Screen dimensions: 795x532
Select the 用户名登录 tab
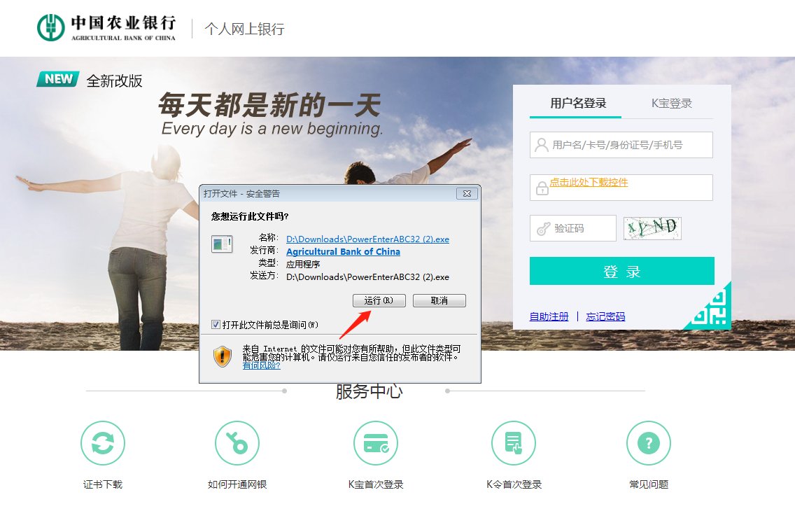point(574,102)
